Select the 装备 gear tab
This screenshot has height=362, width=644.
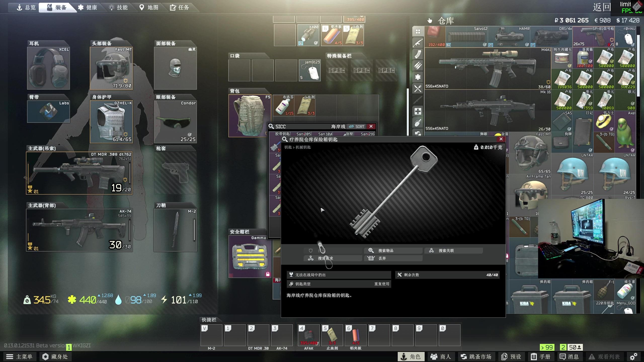click(57, 8)
